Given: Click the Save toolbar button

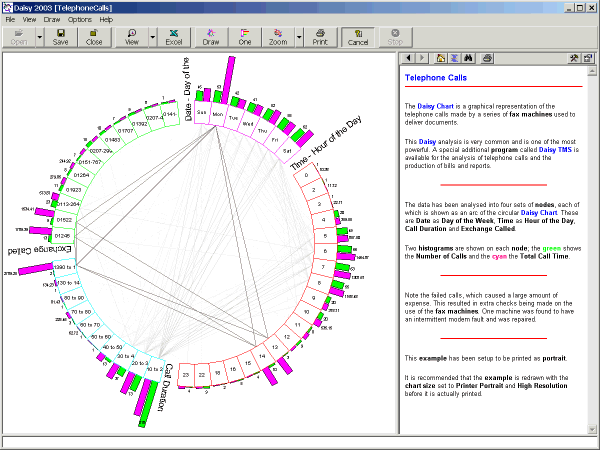Looking at the screenshot, I should click(60, 37).
